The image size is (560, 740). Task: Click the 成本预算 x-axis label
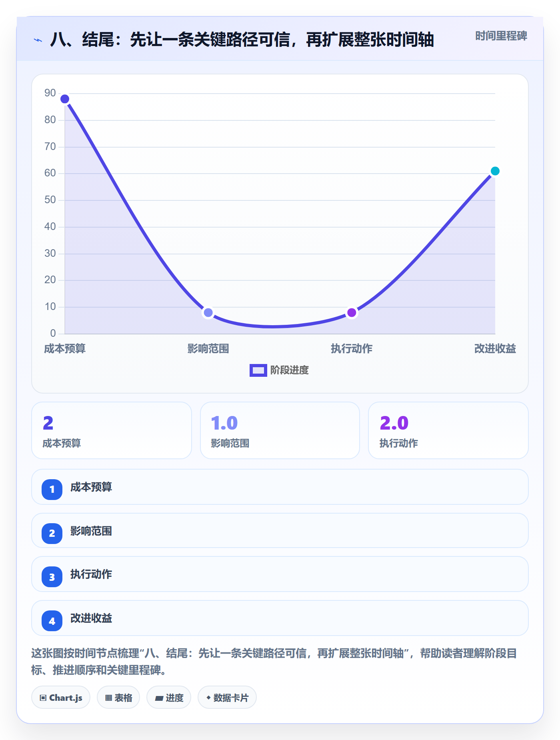tap(65, 349)
